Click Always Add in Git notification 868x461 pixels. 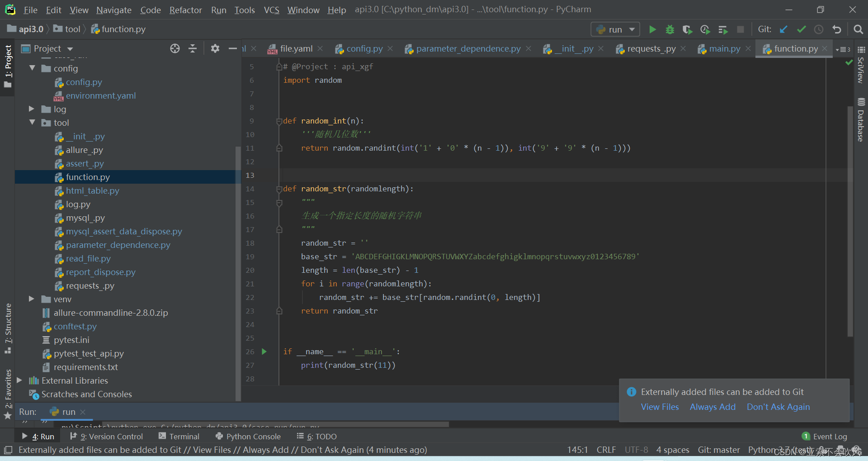click(712, 407)
